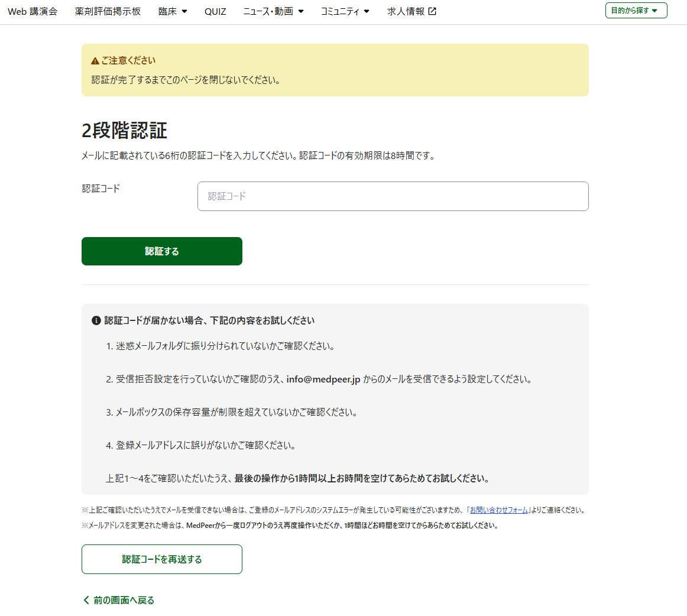Click the caret arrow next to ニュース・動画
Screen dimensions: 687x616
(x=301, y=11)
